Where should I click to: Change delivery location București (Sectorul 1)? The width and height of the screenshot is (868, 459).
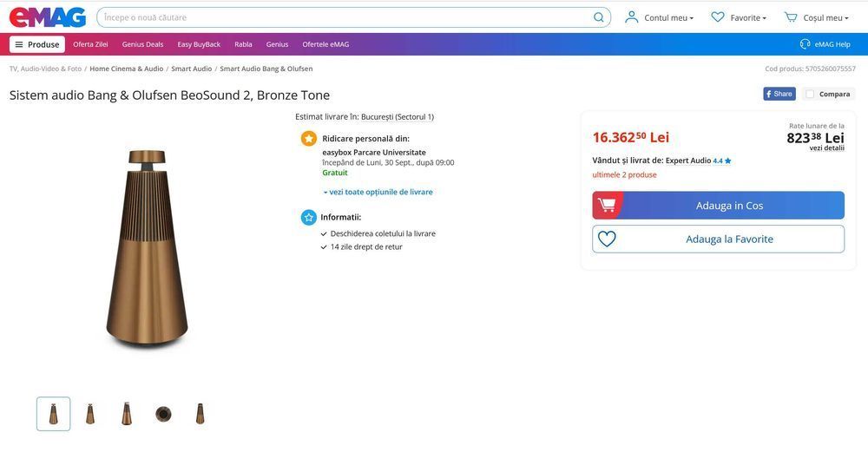tap(398, 117)
